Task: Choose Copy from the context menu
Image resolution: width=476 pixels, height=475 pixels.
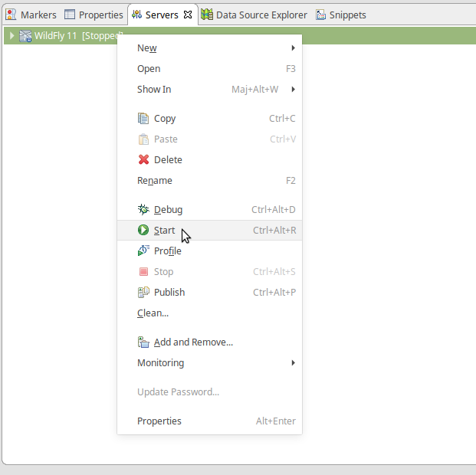Action: 209,119
